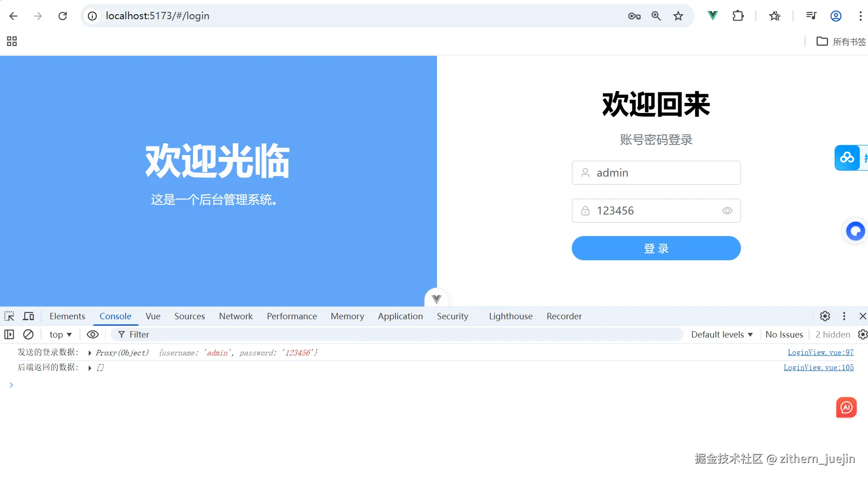
Task: Select the inspect element tool in DevTools
Action: tap(9, 316)
